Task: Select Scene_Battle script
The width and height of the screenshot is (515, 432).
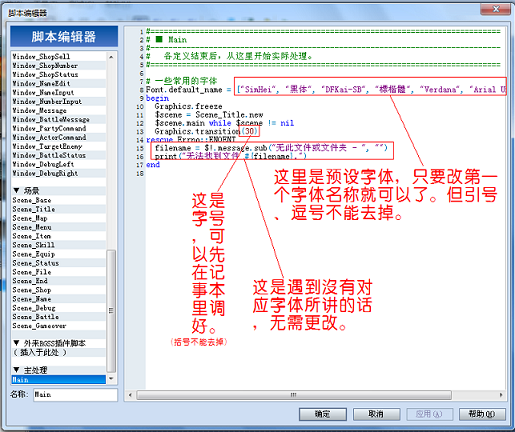Action: tap(59, 317)
